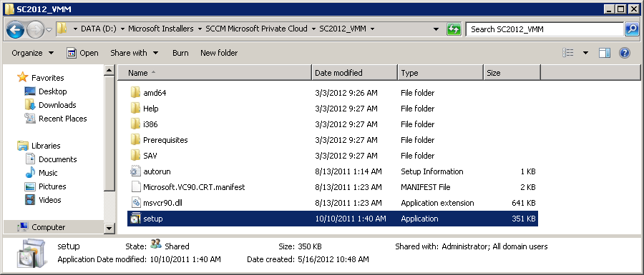This screenshot has height=275, width=644.
Task: Click the search magnifier icon
Action: point(631,29)
